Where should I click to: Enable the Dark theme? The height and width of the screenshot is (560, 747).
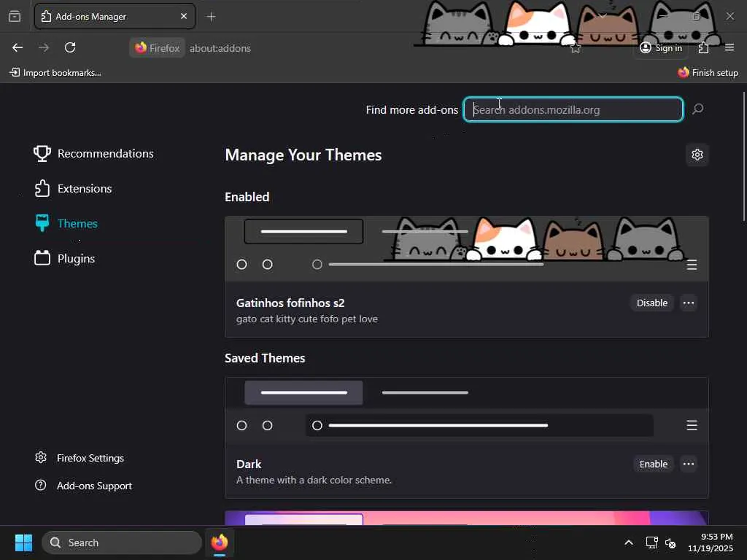[x=653, y=464]
